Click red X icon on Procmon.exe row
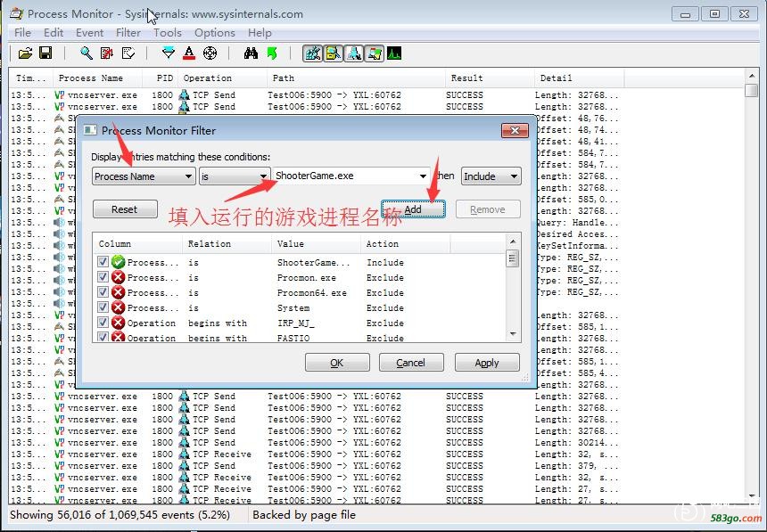This screenshot has width=767, height=532. coord(118,277)
